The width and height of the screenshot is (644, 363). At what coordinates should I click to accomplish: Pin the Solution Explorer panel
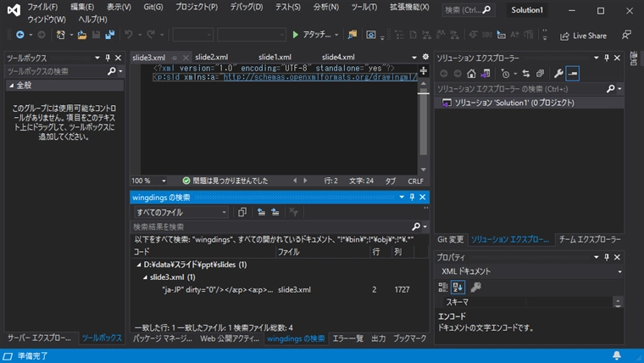coord(607,58)
